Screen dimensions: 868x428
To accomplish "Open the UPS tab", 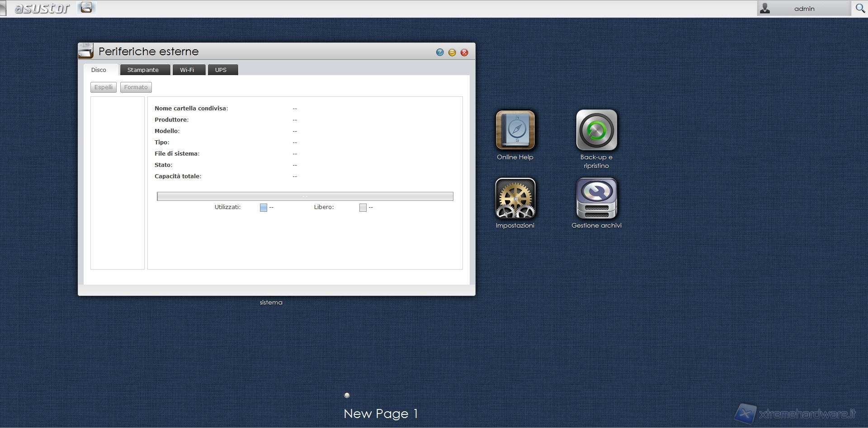I will [x=221, y=70].
